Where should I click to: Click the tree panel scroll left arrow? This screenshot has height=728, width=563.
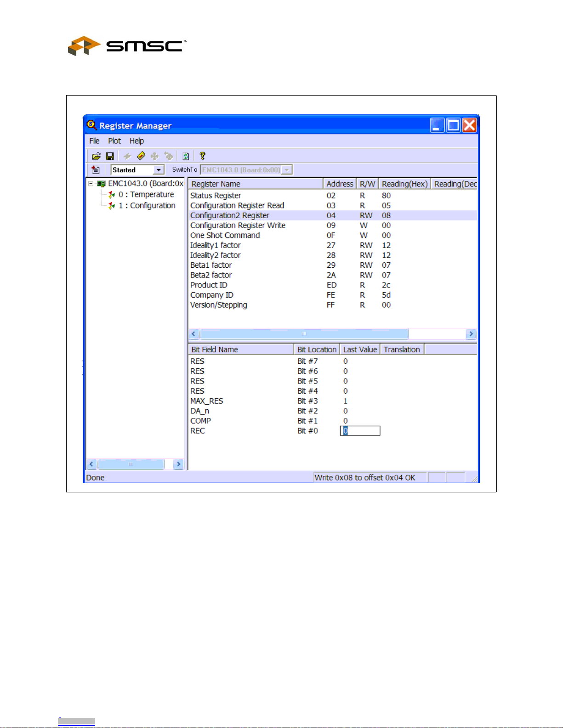(x=91, y=464)
